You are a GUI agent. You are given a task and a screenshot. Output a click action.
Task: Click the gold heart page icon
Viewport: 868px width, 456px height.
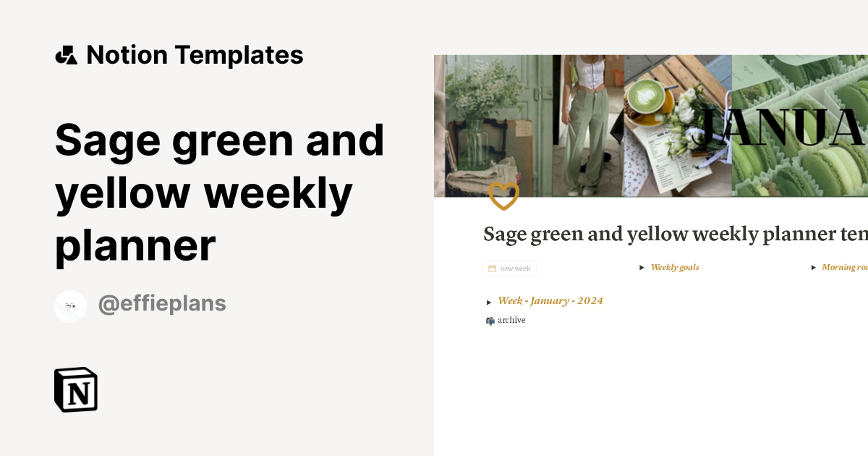pos(503,196)
